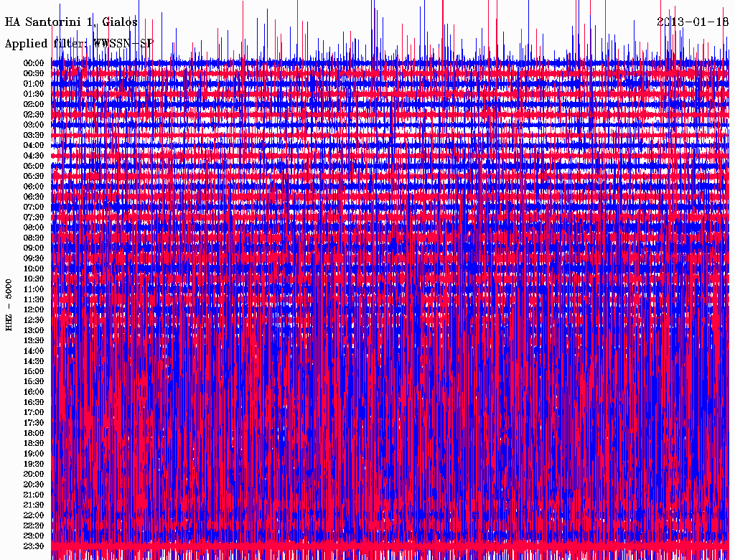Select the 20:30 time row label
The width and height of the screenshot is (735, 560).
(x=34, y=485)
